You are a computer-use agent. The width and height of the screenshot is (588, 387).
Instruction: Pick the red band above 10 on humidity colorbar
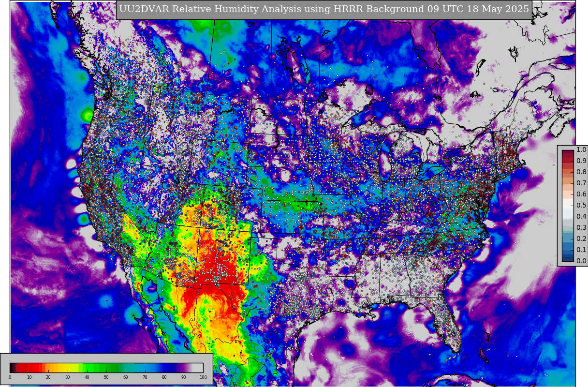29,368
